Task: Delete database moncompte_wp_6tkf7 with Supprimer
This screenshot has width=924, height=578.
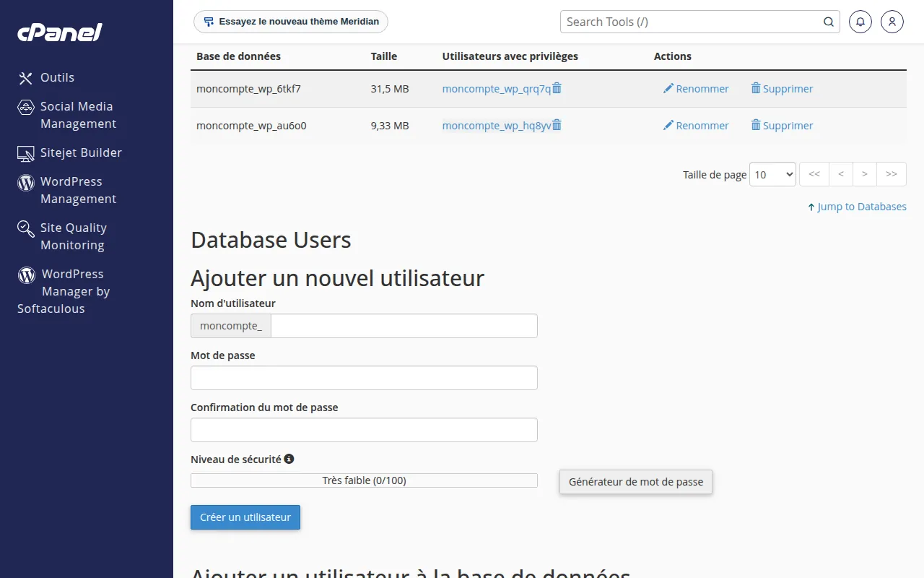Action: tap(782, 89)
